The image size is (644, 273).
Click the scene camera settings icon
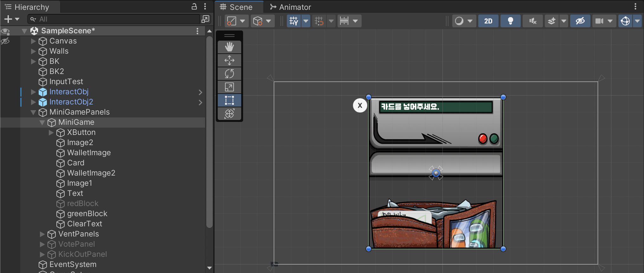click(599, 21)
